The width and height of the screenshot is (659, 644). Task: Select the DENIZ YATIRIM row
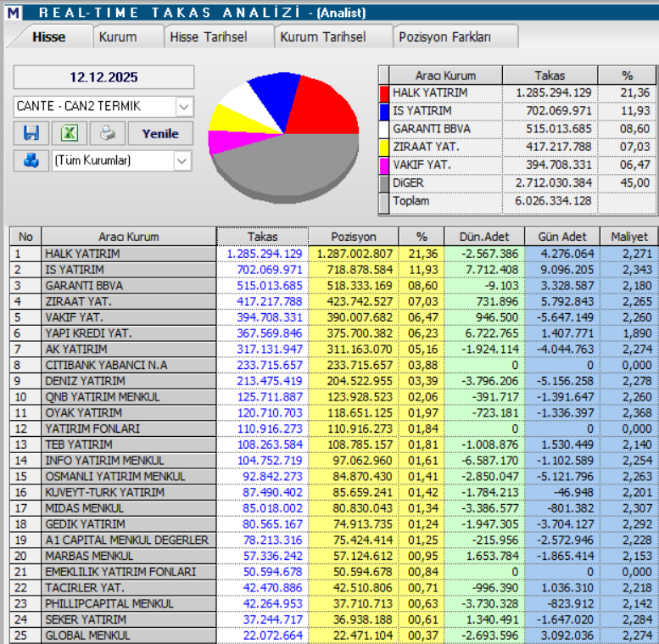334,381
